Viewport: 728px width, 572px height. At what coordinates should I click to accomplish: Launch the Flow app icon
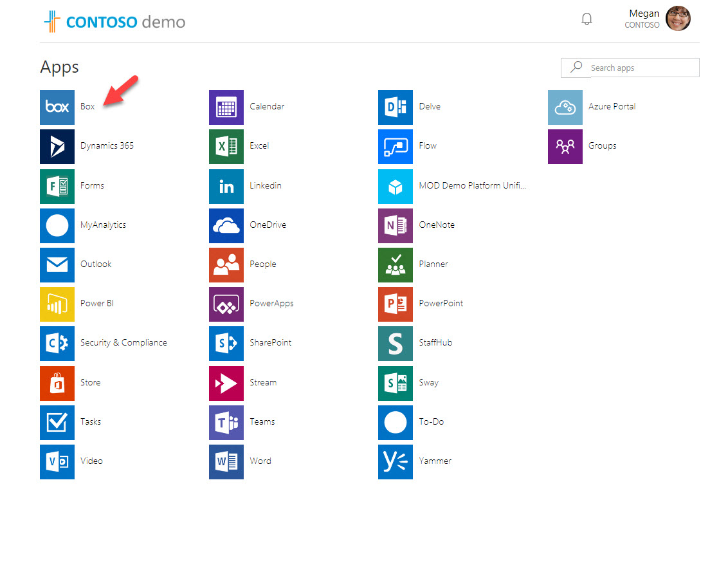(x=395, y=147)
